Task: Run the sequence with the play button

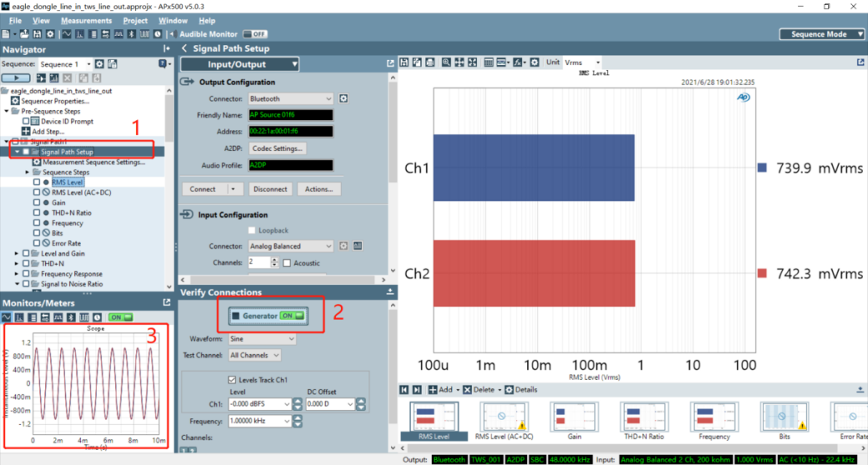Action: click(x=16, y=78)
